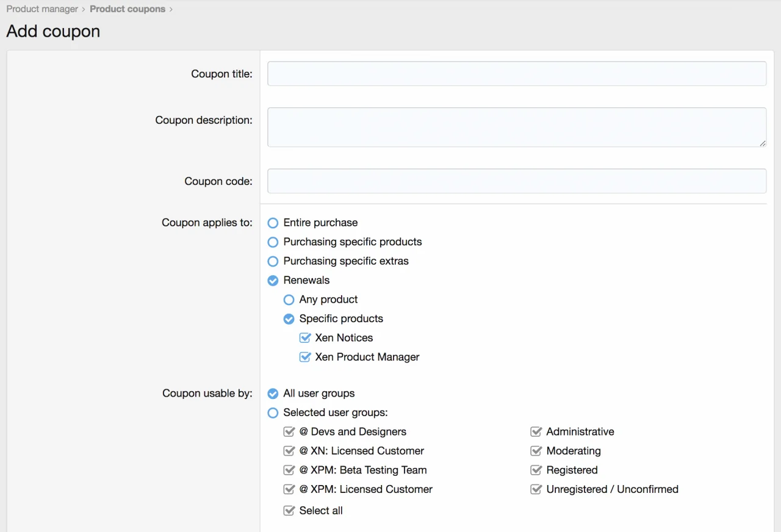Open the Product coupons breadcrumb link
781x532 pixels.
(x=127, y=9)
